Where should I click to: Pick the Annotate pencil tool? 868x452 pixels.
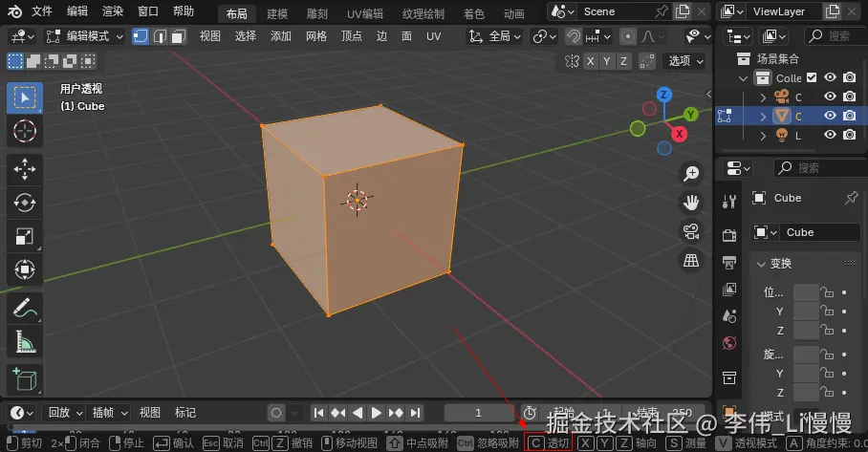(24, 308)
